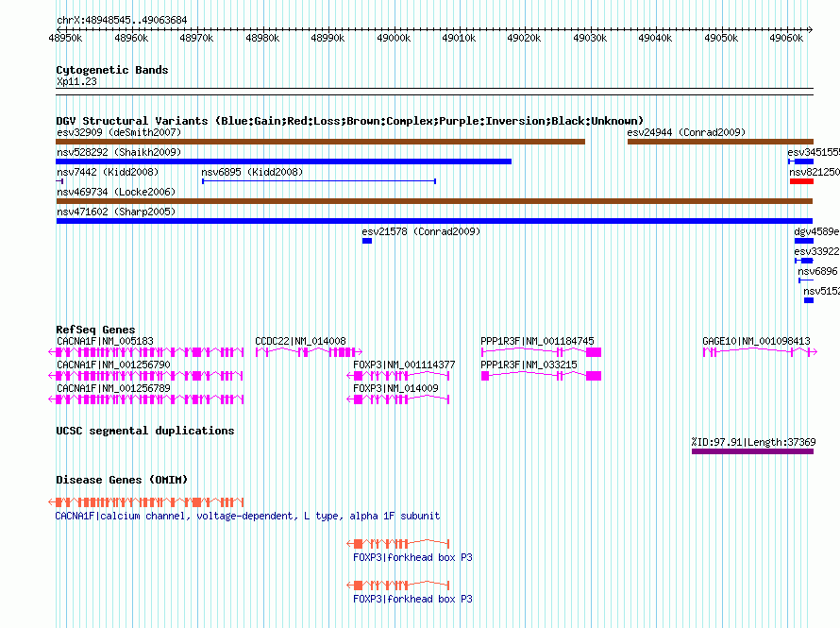Screen dimensions: 840x628
Task: Click the 48970k scale tick label
Action: click(196, 38)
